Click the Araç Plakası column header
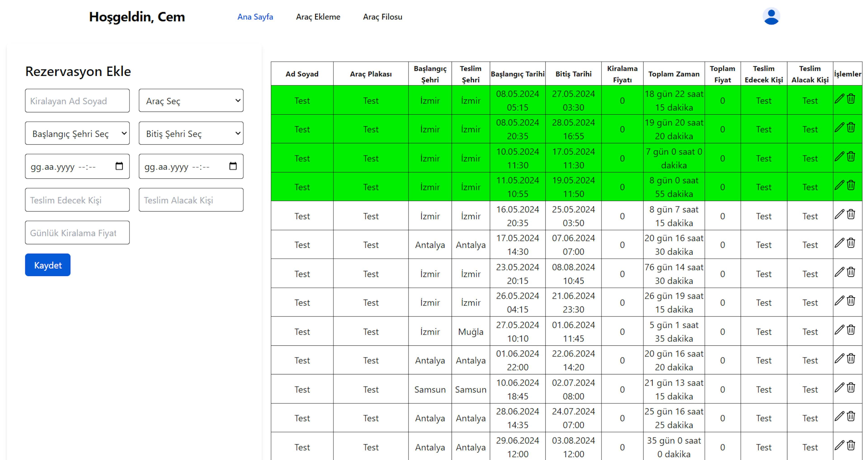 click(x=371, y=74)
